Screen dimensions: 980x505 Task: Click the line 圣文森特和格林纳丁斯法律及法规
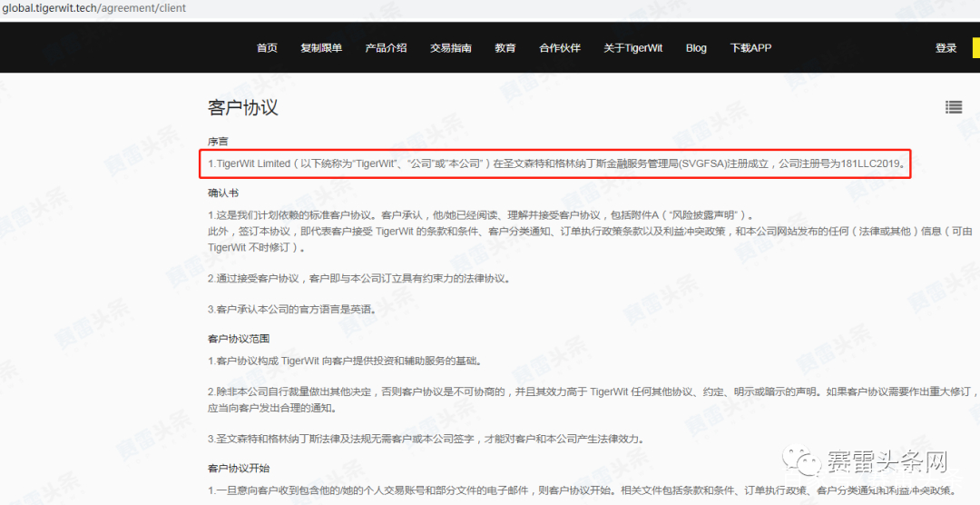click(426, 439)
